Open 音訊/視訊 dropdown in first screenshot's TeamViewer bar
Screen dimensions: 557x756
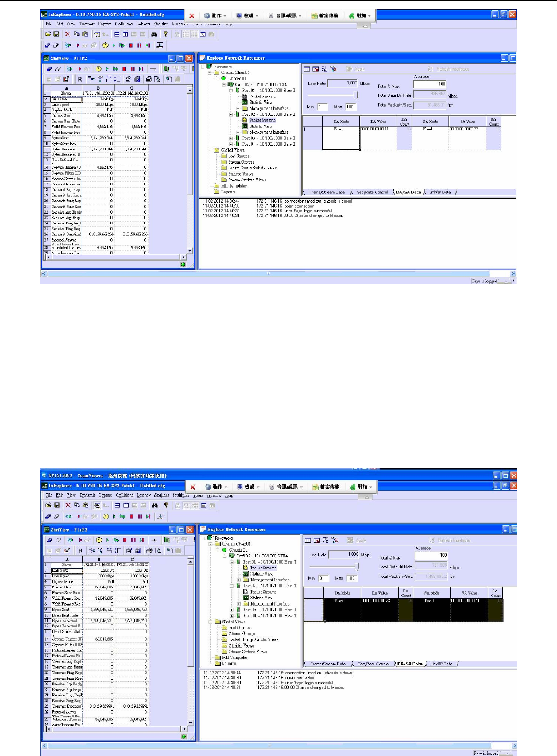point(285,15)
